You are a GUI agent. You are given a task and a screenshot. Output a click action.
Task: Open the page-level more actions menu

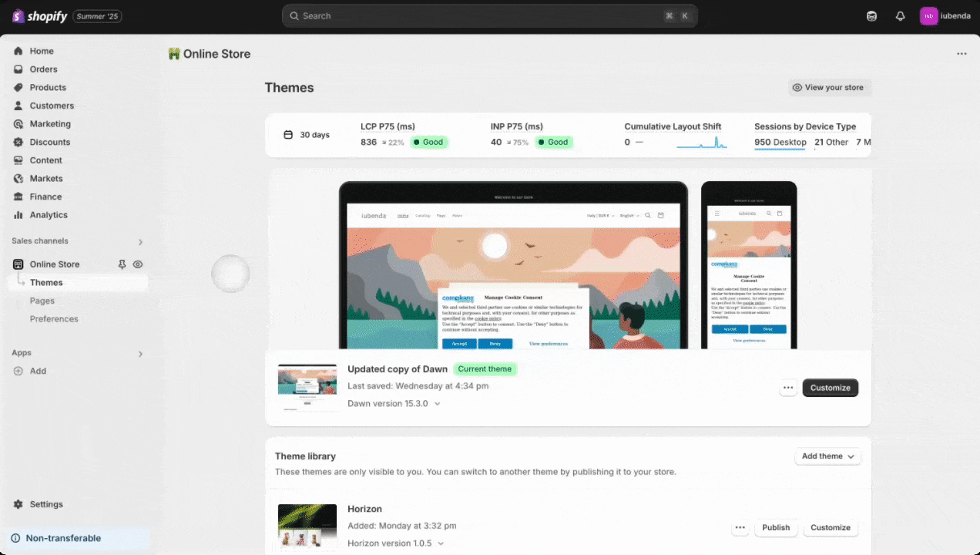click(x=962, y=54)
